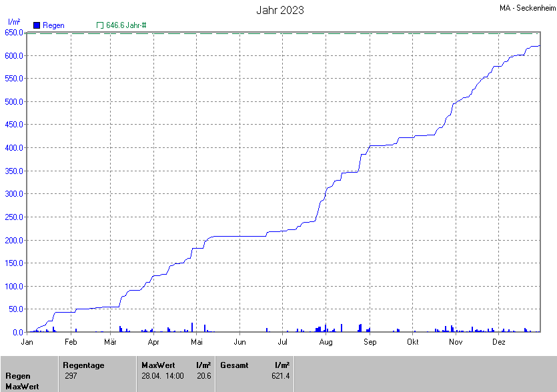The width and height of the screenshot is (557, 392).
Task: Click the Jan label on the x-axis
Action: click(x=27, y=342)
